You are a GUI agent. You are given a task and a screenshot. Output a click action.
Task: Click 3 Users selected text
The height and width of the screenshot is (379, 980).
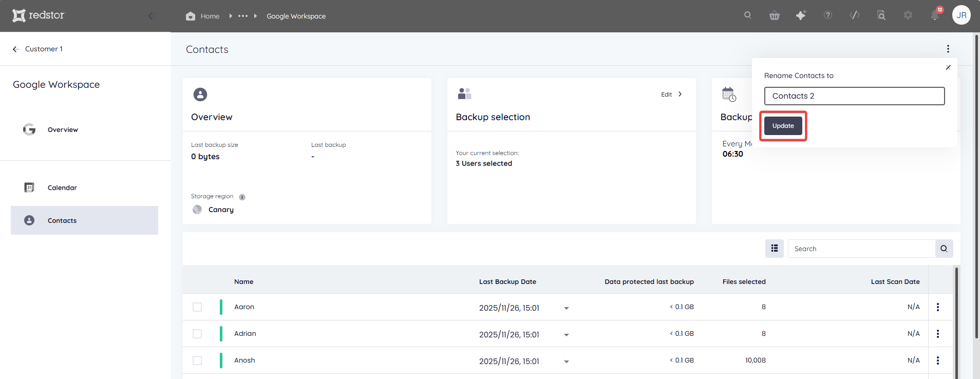coord(484,163)
